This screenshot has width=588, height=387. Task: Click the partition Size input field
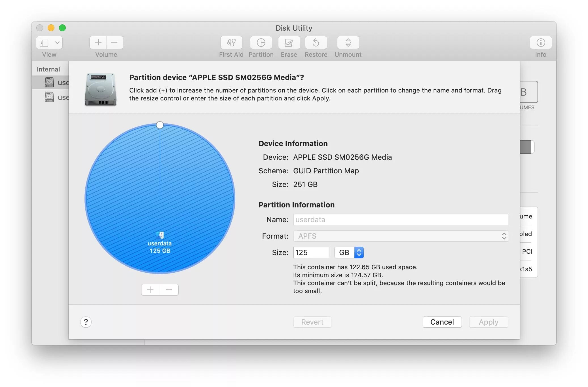[x=311, y=253]
